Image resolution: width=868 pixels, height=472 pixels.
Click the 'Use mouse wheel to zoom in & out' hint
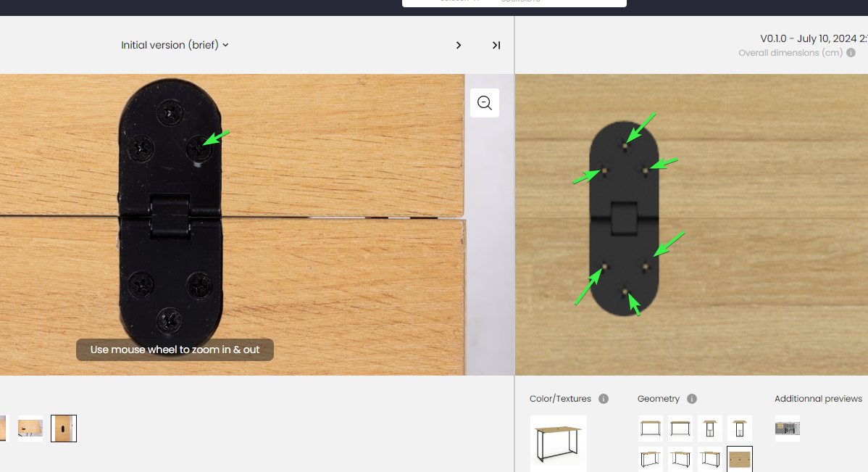175,349
